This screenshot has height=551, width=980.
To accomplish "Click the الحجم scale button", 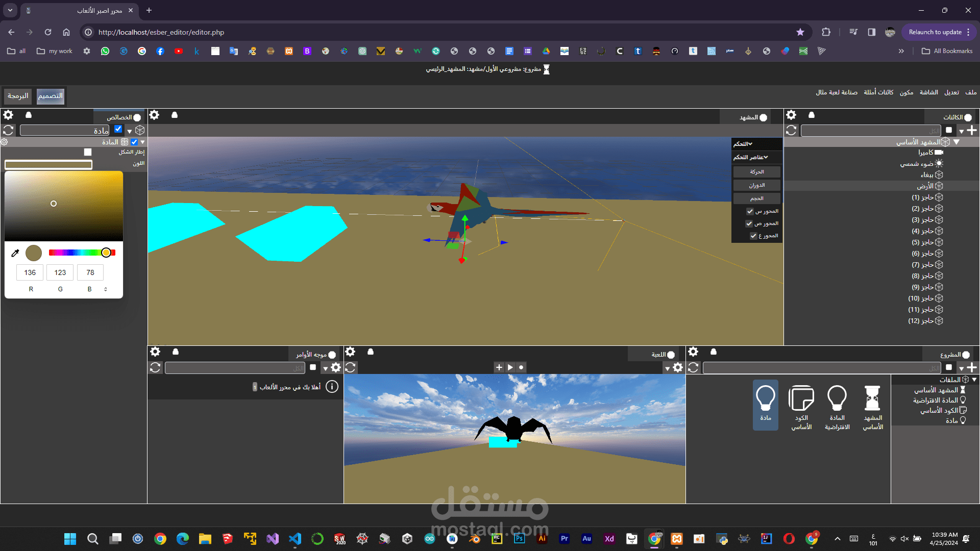I will click(756, 198).
